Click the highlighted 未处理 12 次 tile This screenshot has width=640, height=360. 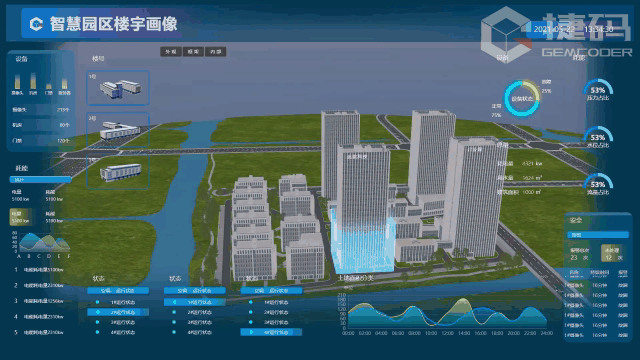pos(613,253)
